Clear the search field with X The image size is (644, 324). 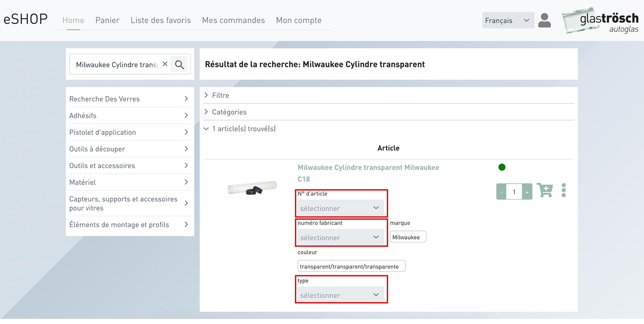click(165, 64)
